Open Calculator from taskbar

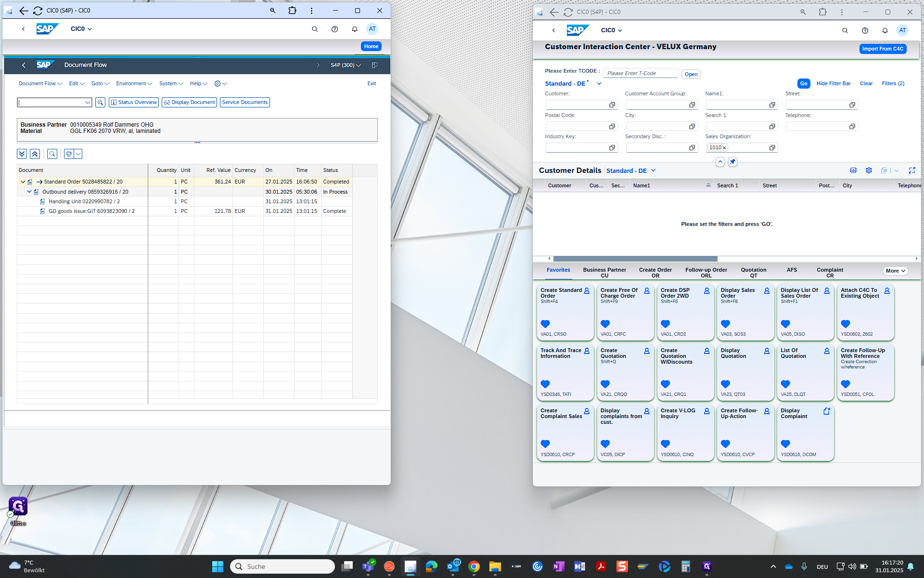pyautogui.click(x=686, y=566)
